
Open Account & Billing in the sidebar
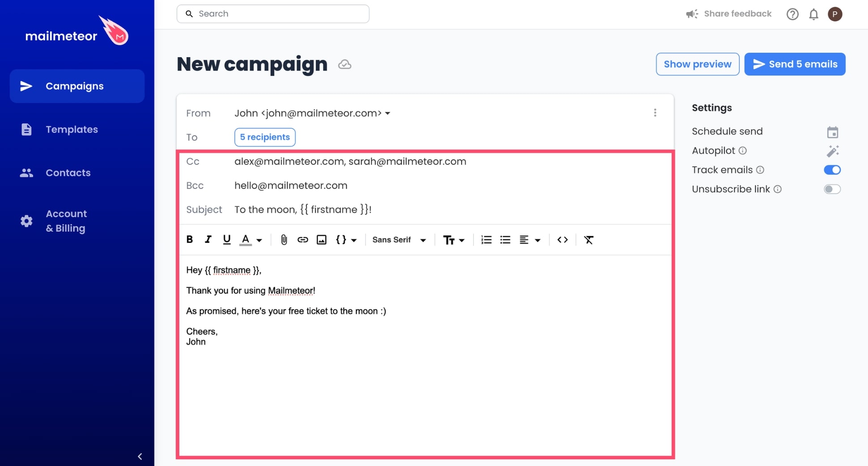pyautogui.click(x=77, y=221)
